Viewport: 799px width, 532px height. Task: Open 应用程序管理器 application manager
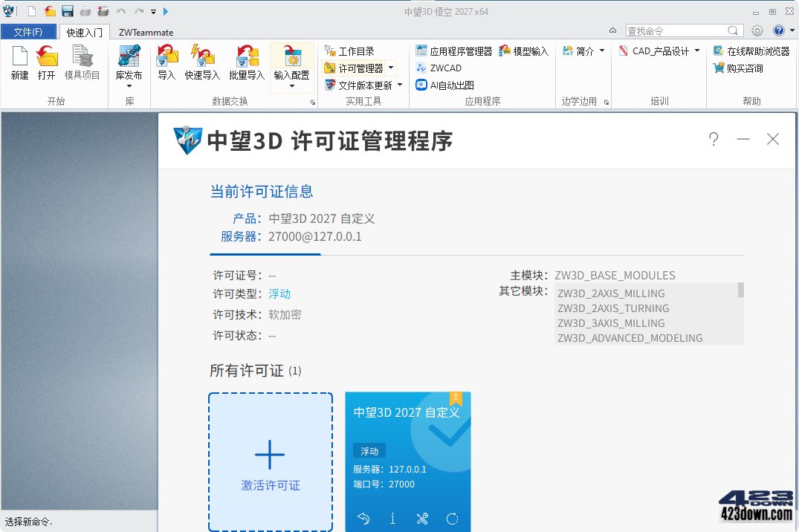453,51
